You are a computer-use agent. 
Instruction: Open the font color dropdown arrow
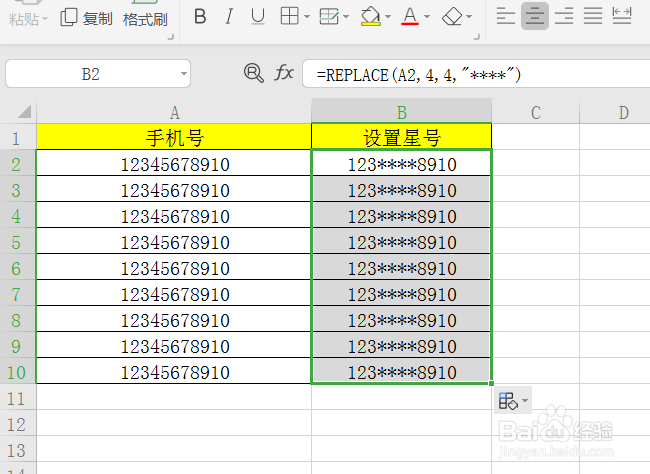point(427,17)
